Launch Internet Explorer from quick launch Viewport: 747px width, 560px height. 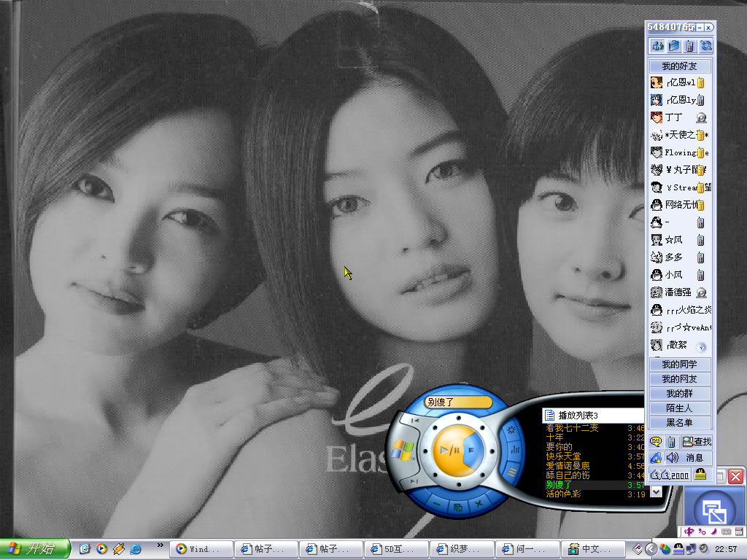[x=136, y=549]
